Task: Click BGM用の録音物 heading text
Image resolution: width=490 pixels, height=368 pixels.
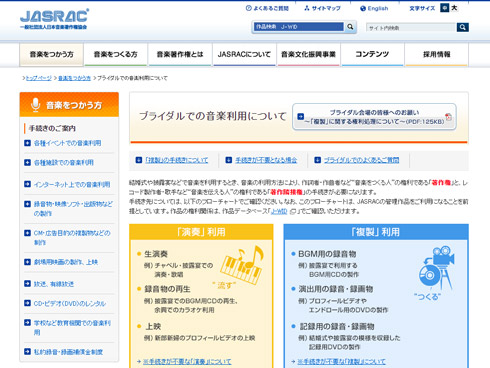Action: coord(327,254)
